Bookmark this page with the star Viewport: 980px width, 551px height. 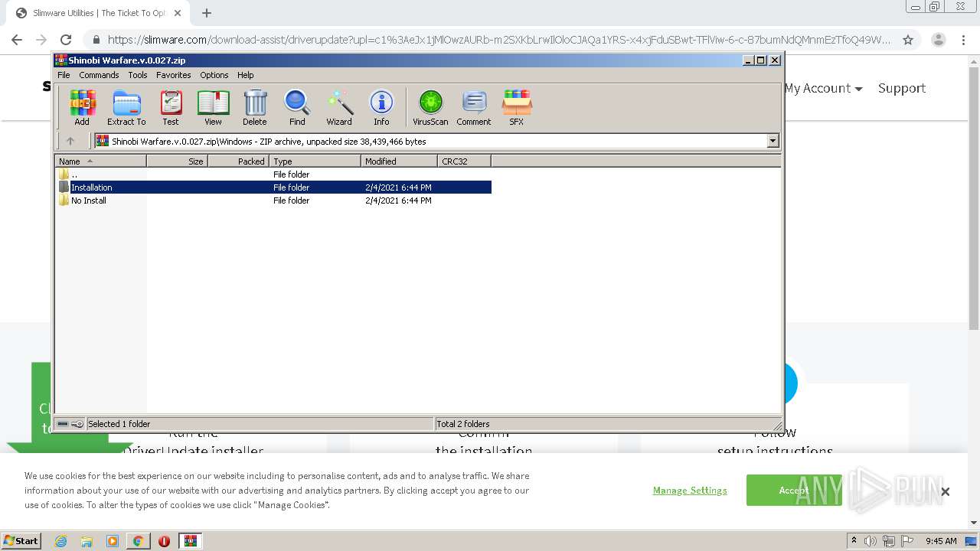click(908, 40)
